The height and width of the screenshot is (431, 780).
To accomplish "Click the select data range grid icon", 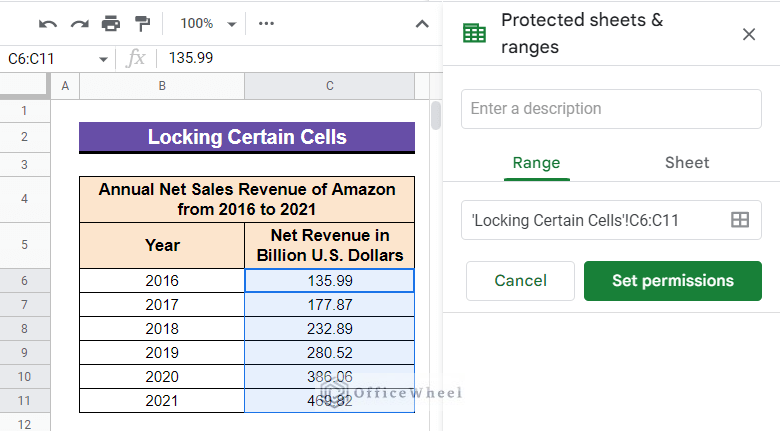I will pyautogui.click(x=740, y=219).
